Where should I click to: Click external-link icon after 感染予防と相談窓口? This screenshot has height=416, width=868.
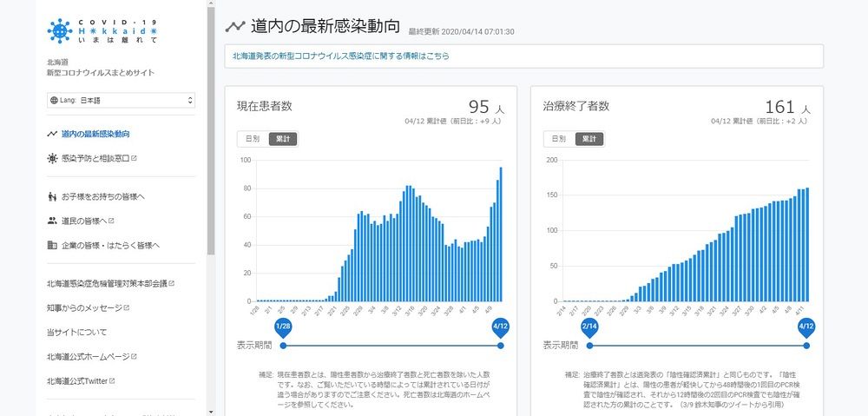click(x=134, y=158)
